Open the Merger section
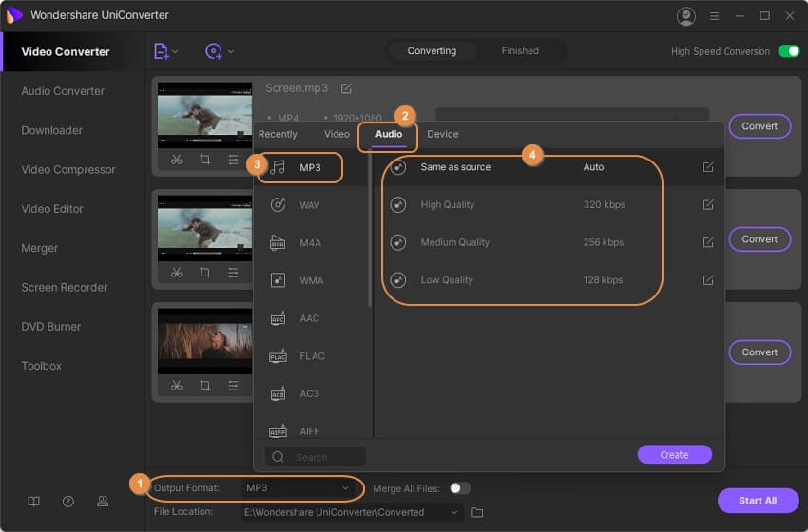Screen dimensions: 808x532 40,248
